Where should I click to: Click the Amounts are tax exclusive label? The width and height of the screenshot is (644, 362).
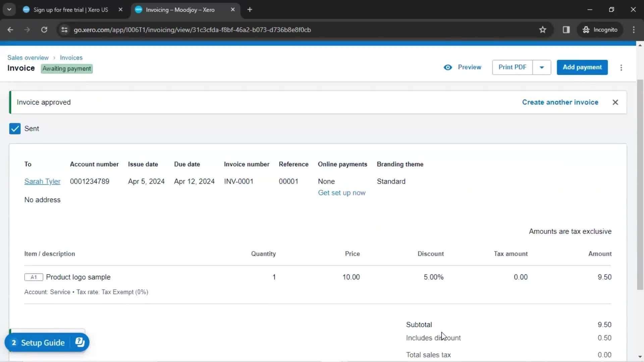(x=570, y=231)
